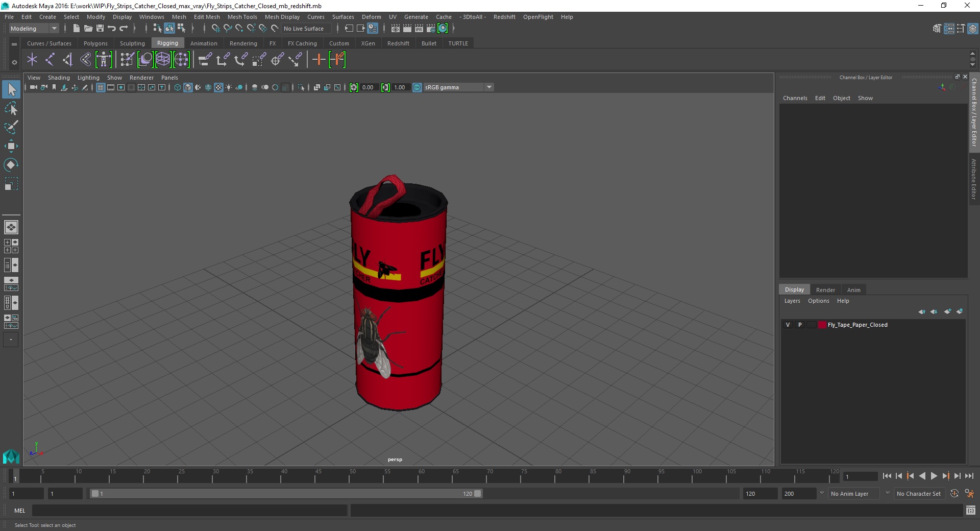The image size is (980, 531).
Task: Select the arrow Select tool
Action: (x=11, y=89)
